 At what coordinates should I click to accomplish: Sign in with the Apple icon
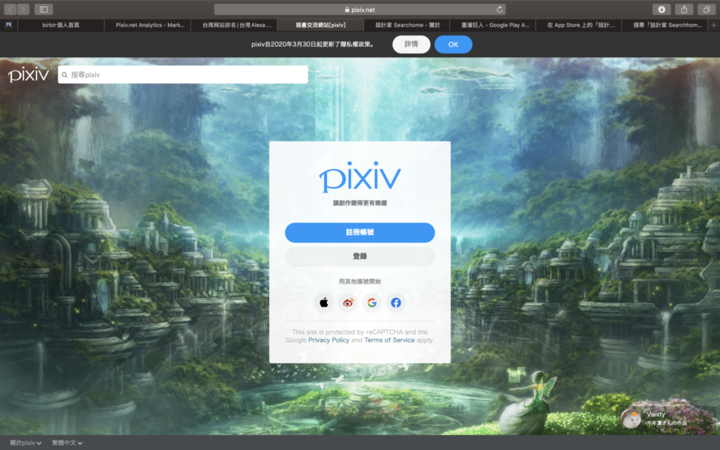324,303
